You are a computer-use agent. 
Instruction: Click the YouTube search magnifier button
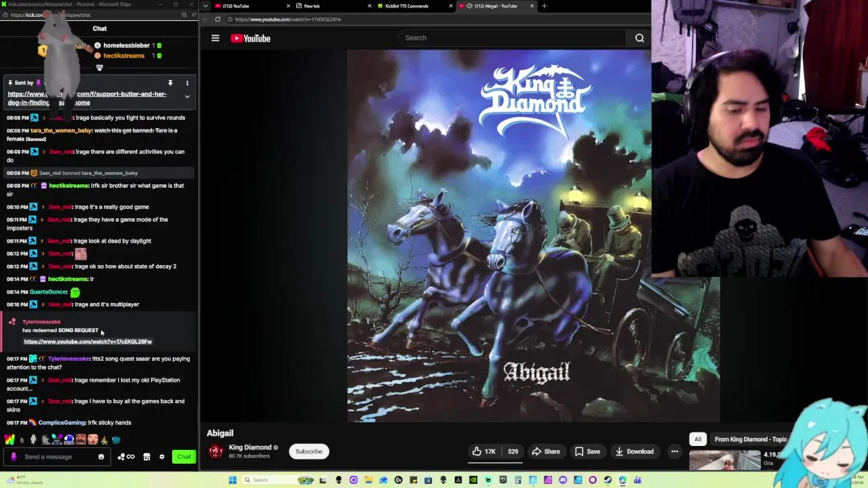click(x=639, y=38)
